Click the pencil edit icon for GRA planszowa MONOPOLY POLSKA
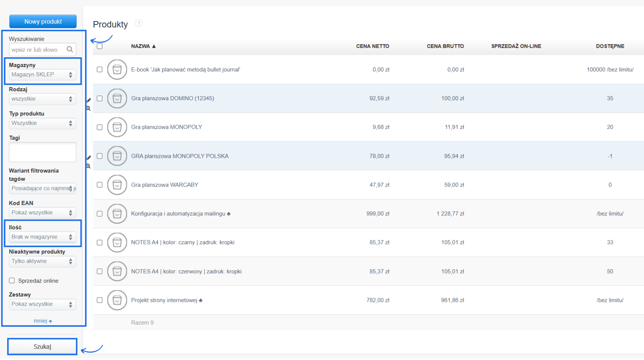 tap(89, 158)
